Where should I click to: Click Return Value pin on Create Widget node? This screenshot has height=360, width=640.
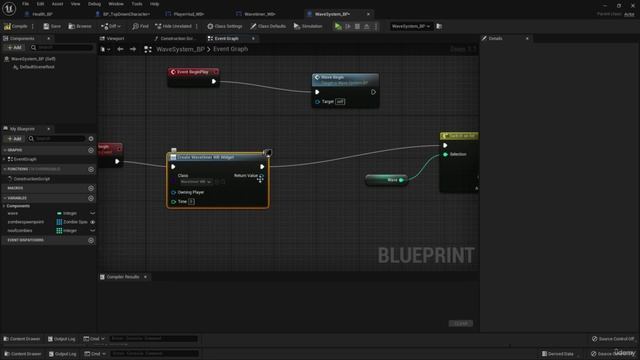tap(261, 176)
